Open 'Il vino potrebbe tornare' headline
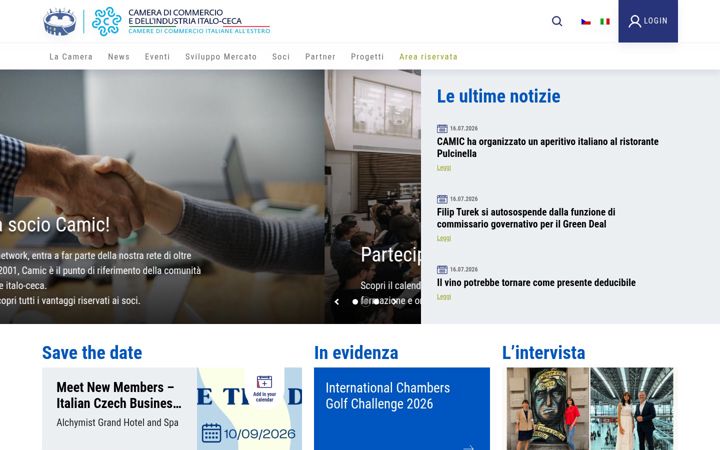The width and height of the screenshot is (720, 450). pyautogui.click(x=536, y=282)
